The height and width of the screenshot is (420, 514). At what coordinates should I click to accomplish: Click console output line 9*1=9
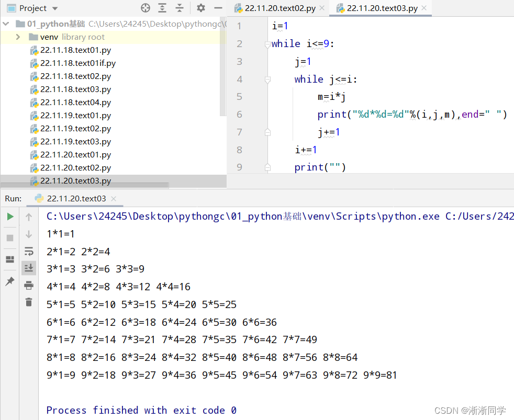pos(61,375)
